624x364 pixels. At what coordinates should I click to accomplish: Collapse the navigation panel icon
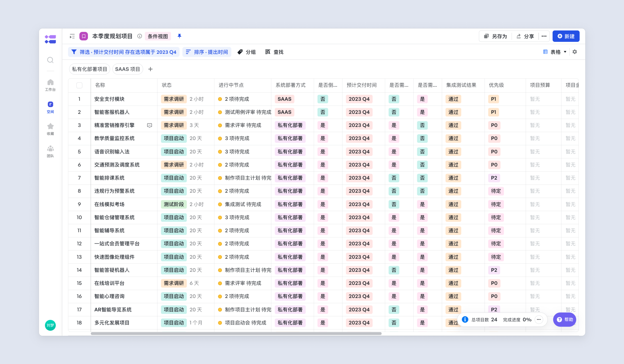[x=72, y=36]
